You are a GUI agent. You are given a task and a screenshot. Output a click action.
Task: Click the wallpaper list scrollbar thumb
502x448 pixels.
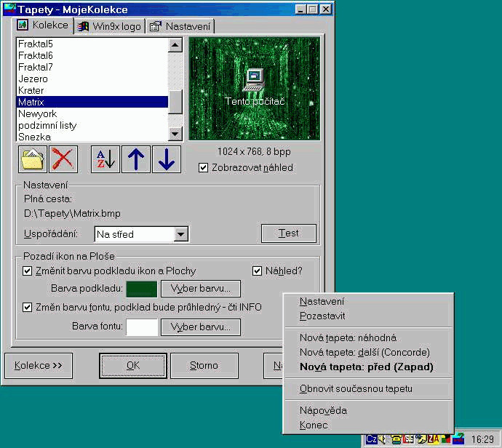click(x=175, y=102)
